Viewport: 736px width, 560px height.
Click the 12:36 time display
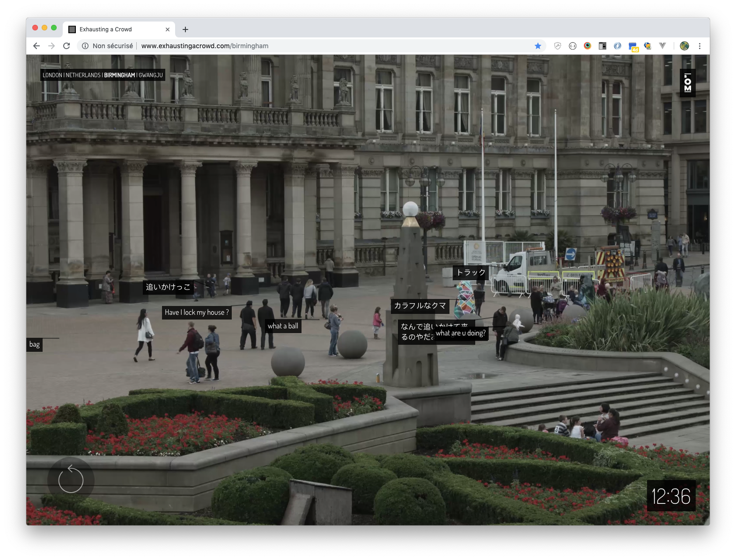pos(671,496)
